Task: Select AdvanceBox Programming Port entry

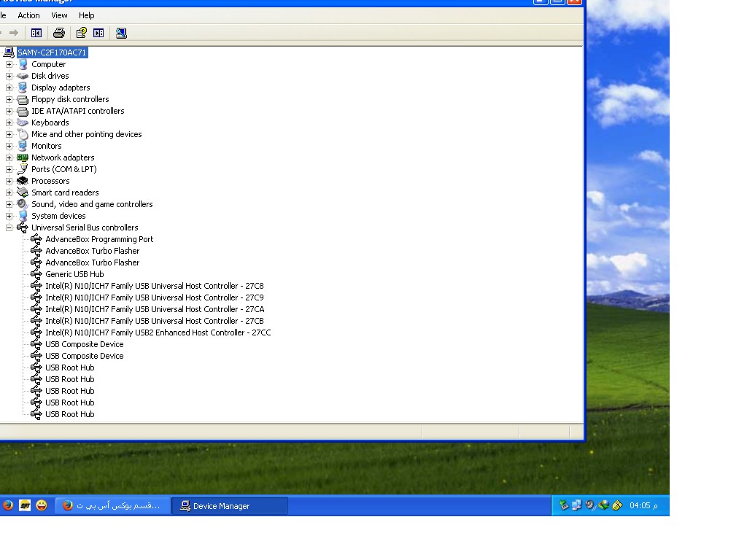Action: point(99,239)
